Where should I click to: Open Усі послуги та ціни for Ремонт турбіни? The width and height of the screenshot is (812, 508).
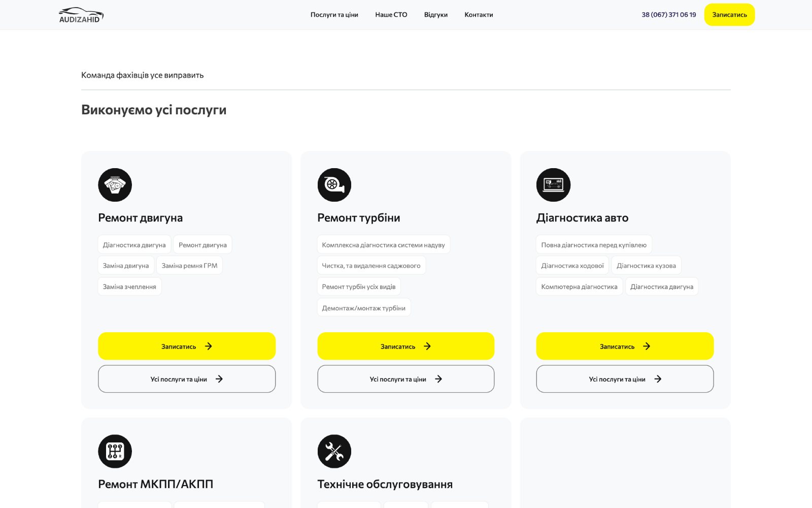click(406, 379)
